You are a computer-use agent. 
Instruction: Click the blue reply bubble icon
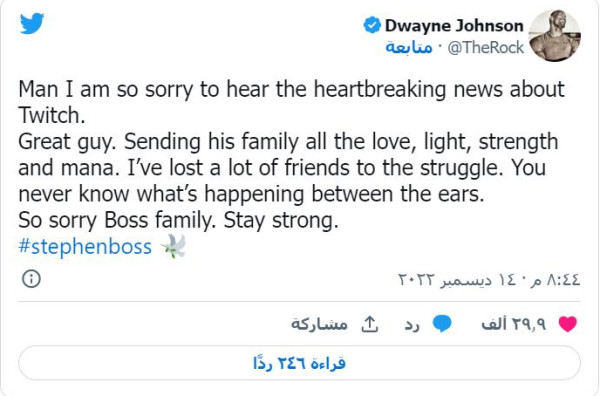[442, 324]
